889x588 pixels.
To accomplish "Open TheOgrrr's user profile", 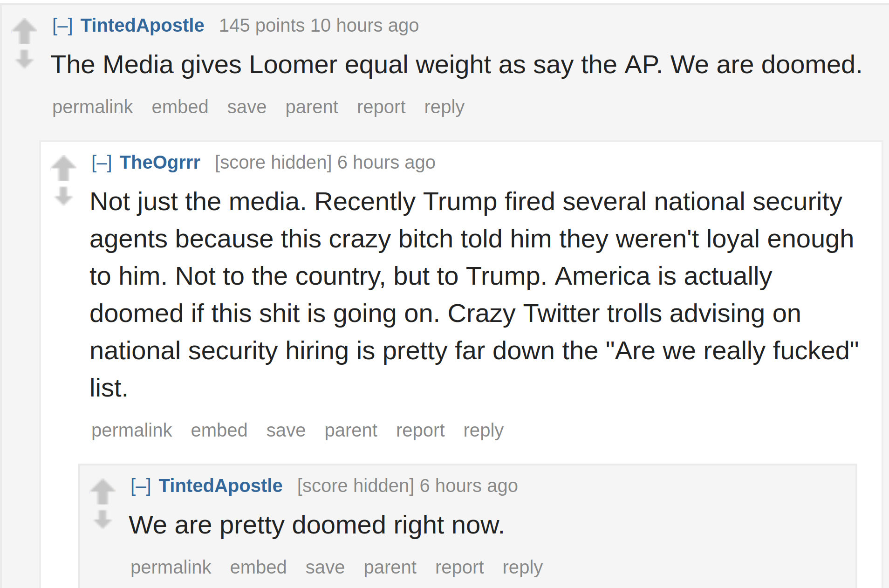I will pos(160,163).
